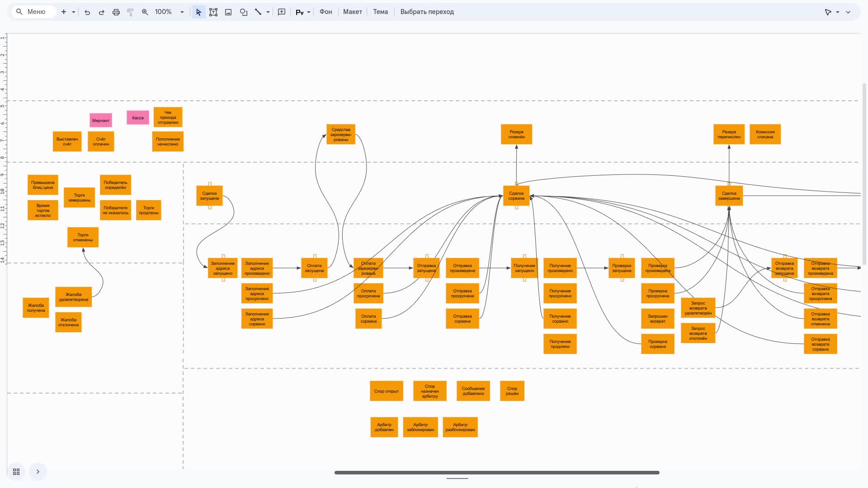Toggle the grid view button
Image resolution: width=868 pixels, height=488 pixels.
click(16, 472)
